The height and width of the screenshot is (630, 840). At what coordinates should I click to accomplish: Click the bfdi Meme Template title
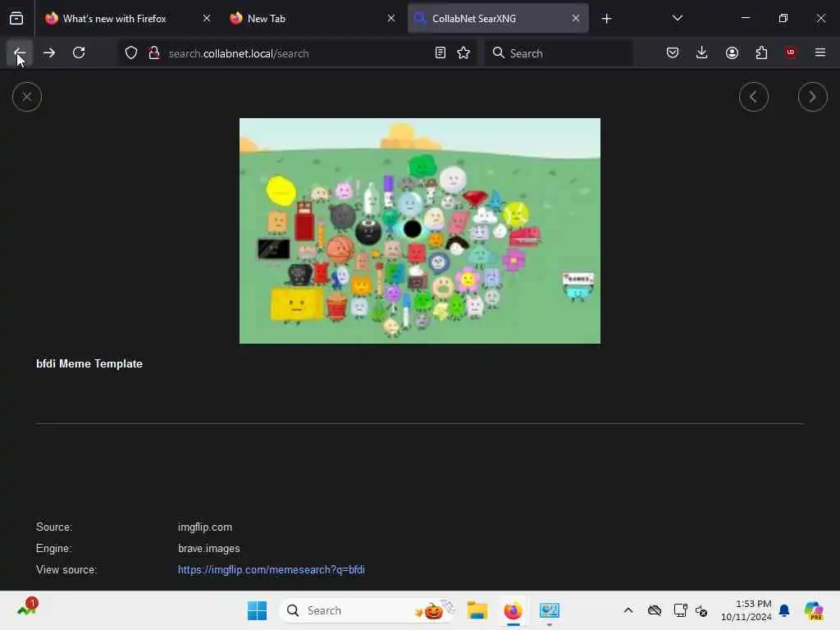pos(89,363)
